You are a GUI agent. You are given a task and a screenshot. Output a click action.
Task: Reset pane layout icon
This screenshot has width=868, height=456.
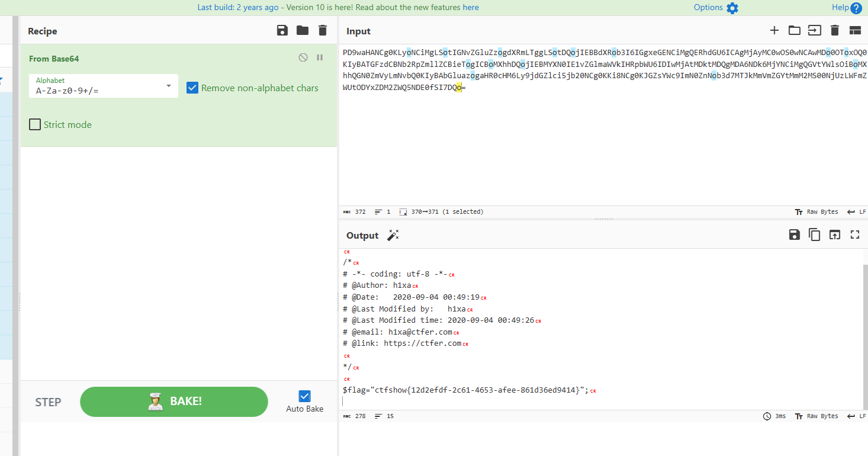tap(854, 31)
